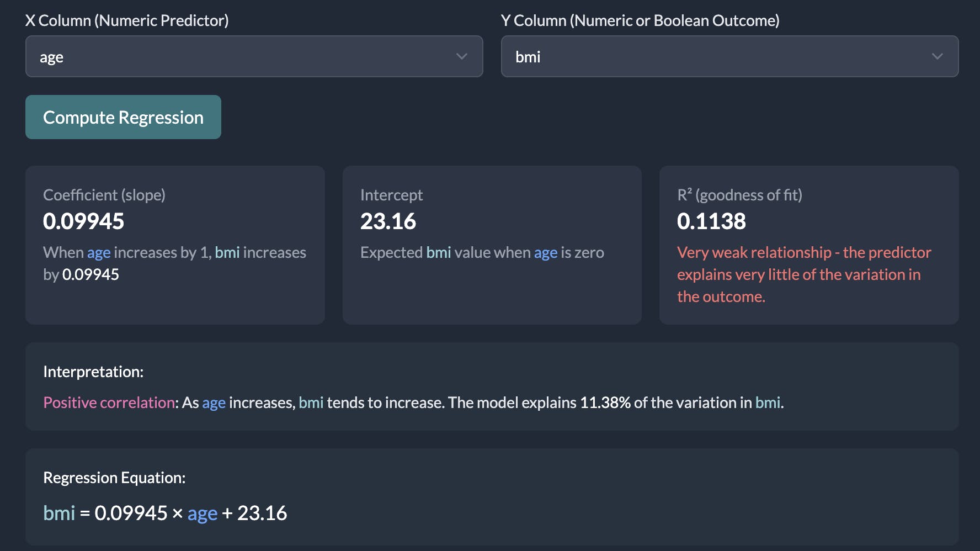Click the chevron arrow in the bmi dropdown
Screen dimensions: 980x551
pos(937,56)
